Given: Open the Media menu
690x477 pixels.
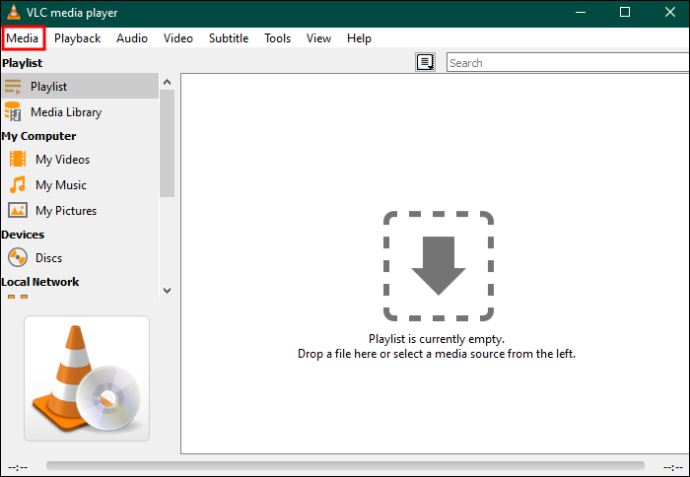Looking at the screenshot, I should point(22,38).
